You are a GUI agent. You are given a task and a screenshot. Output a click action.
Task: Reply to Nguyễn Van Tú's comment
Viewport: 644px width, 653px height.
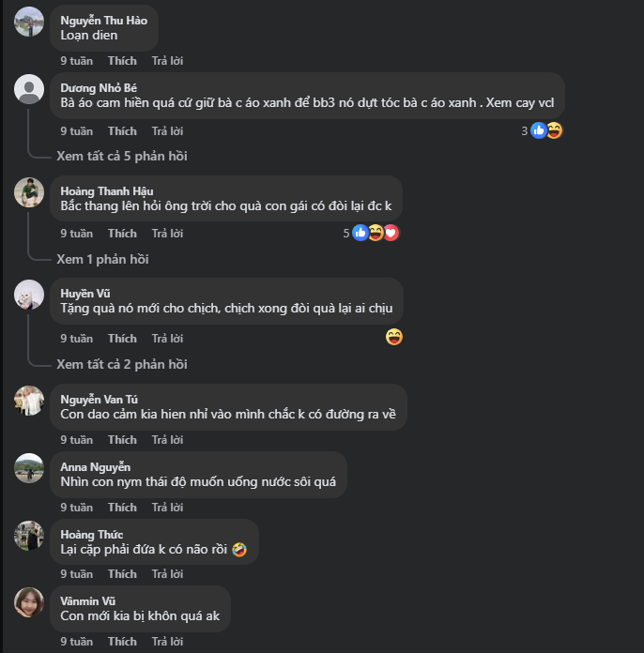(x=167, y=440)
